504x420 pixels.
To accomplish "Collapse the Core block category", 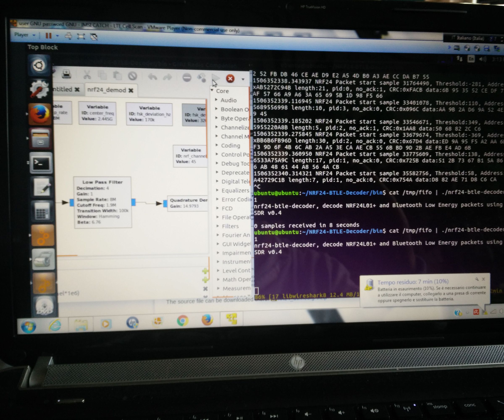I will [212, 91].
